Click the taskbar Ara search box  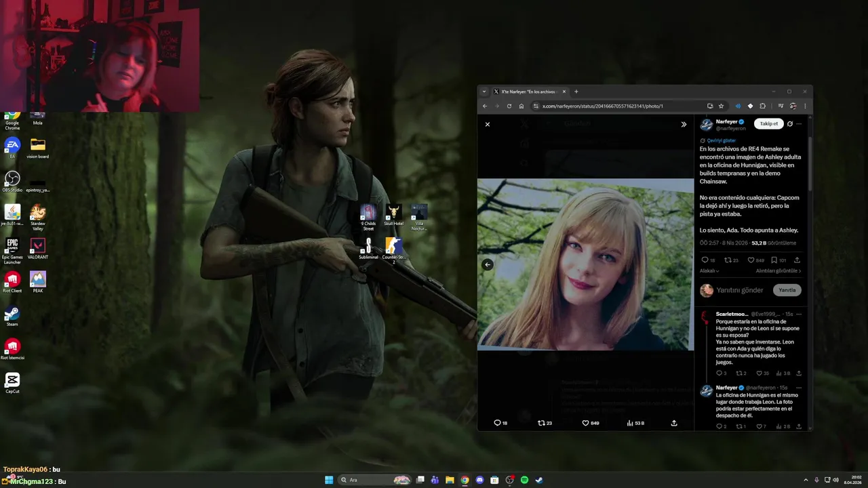coord(376,480)
